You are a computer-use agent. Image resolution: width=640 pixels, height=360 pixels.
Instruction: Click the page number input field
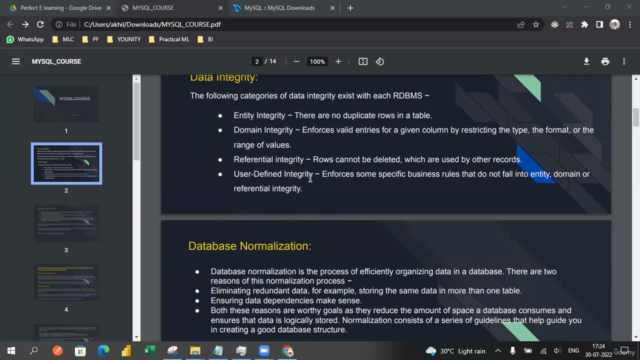click(257, 62)
